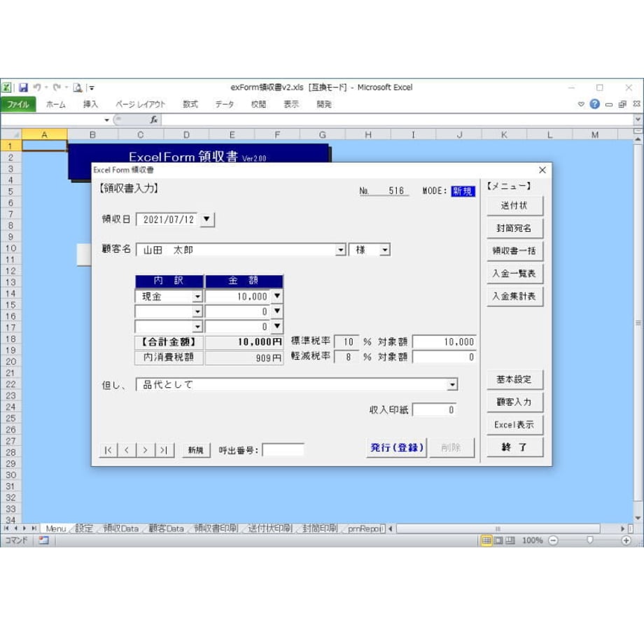Click into the 呼出番号 input field
Viewport: 644px width, 644px height.
click(x=283, y=450)
